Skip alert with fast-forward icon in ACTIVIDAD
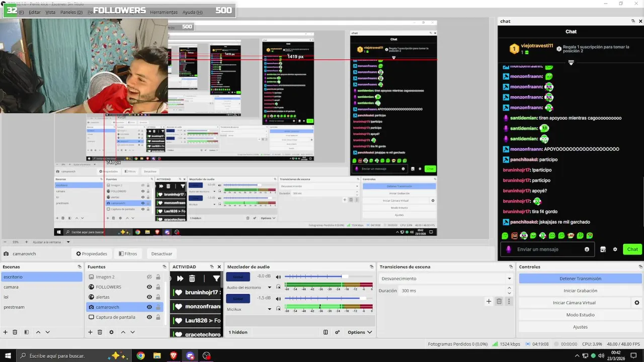This screenshot has width=644, height=362. pos(180,278)
